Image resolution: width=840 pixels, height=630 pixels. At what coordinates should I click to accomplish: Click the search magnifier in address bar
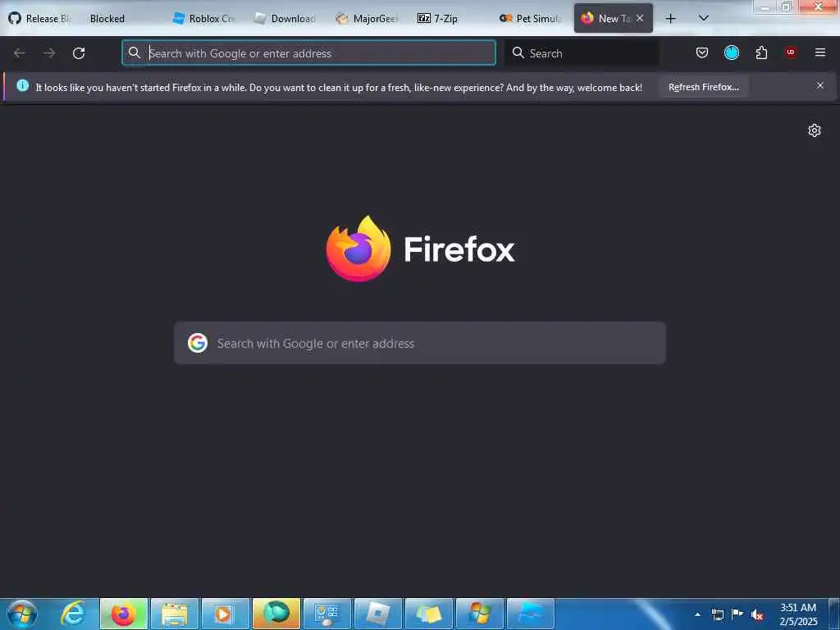point(135,52)
